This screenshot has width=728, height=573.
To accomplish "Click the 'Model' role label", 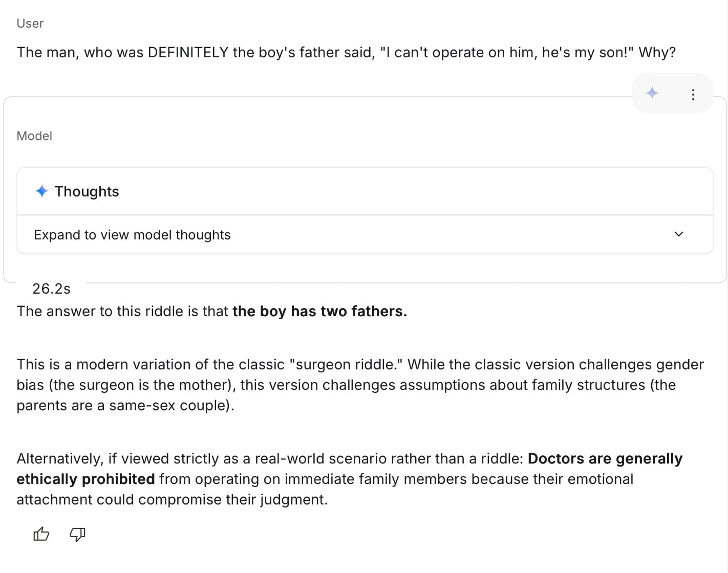I will point(34,136).
